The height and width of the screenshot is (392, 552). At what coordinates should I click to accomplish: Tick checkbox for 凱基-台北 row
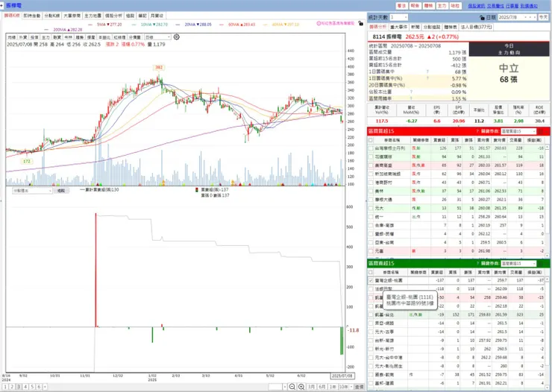point(371,315)
